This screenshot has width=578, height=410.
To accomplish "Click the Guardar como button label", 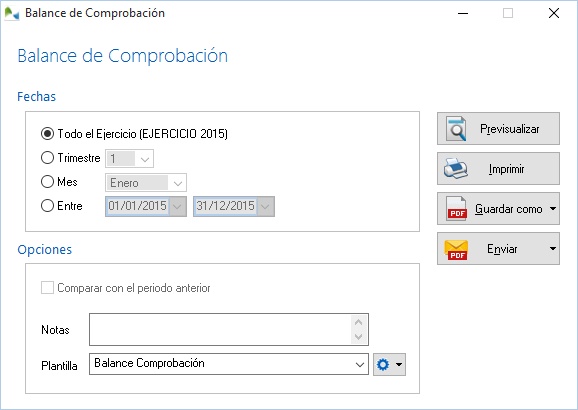I will [x=508, y=209].
